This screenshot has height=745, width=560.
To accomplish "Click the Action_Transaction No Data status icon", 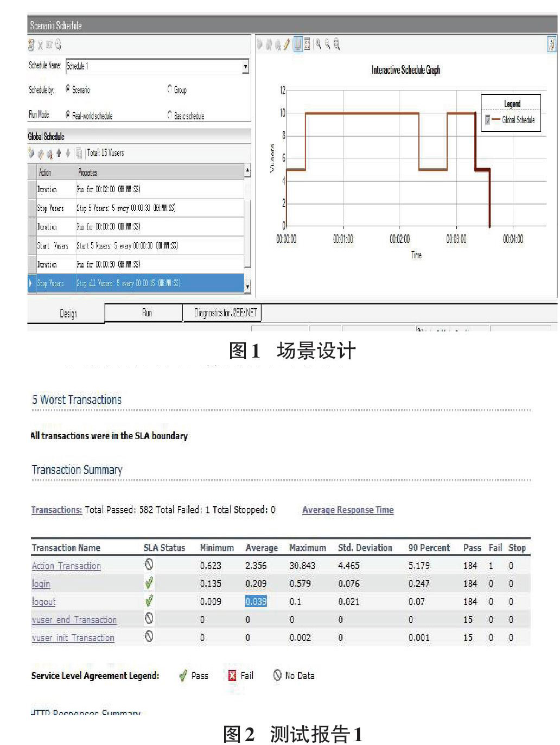I will pyautogui.click(x=149, y=565).
